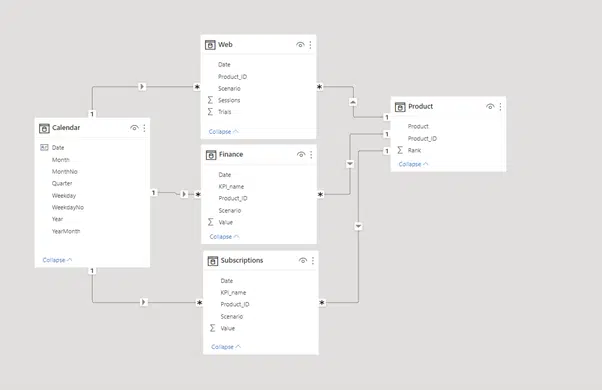
Task: Click the Web table icon
Action: pos(210,45)
